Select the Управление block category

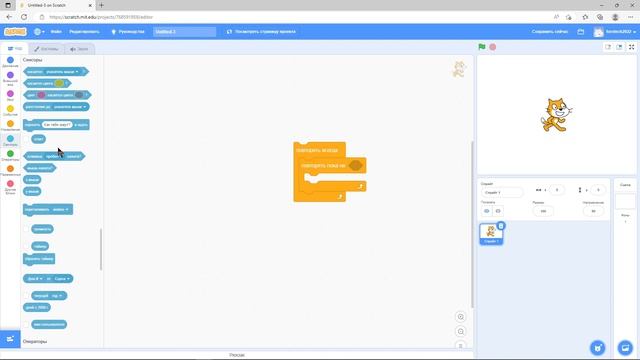tap(10, 126)
